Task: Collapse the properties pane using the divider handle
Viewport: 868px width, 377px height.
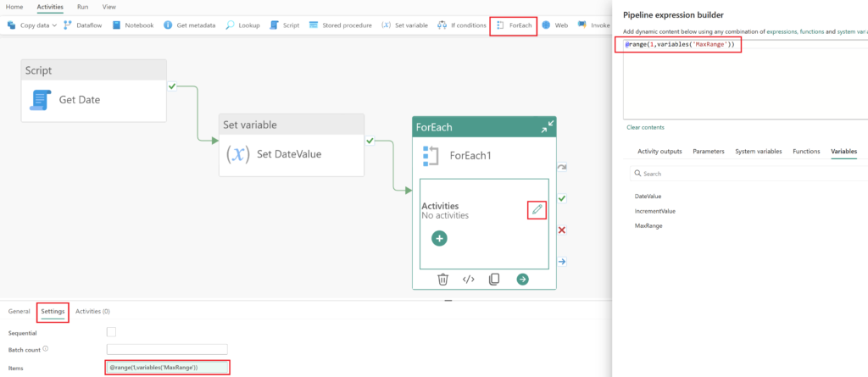Action: (x=448, y=301)
